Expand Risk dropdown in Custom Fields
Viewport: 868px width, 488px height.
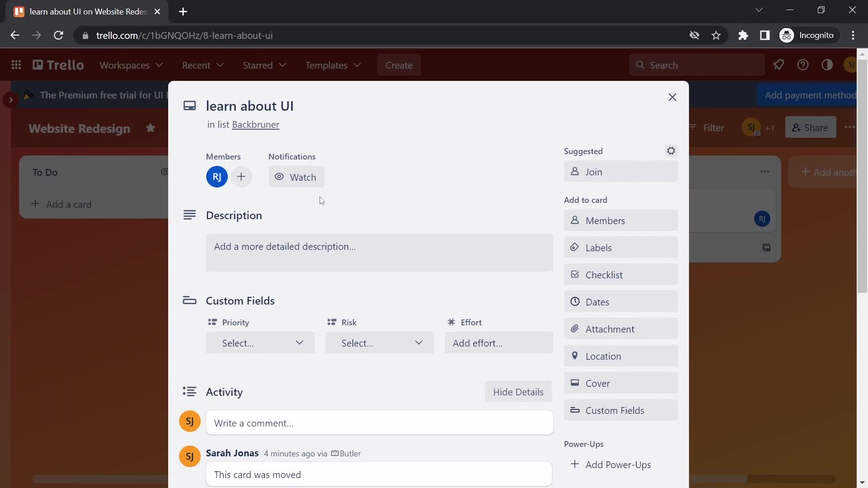pyautogui.click(x=380, y=343)
